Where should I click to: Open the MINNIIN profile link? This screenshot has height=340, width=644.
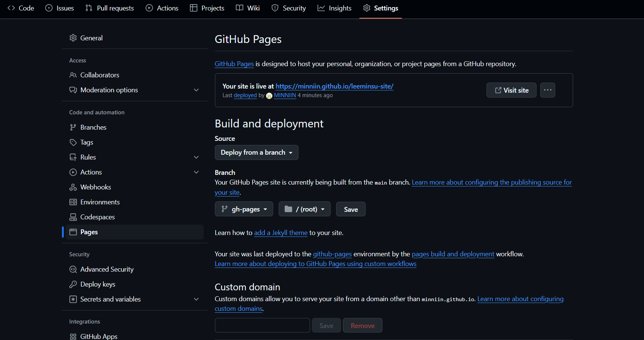[285, 95]
